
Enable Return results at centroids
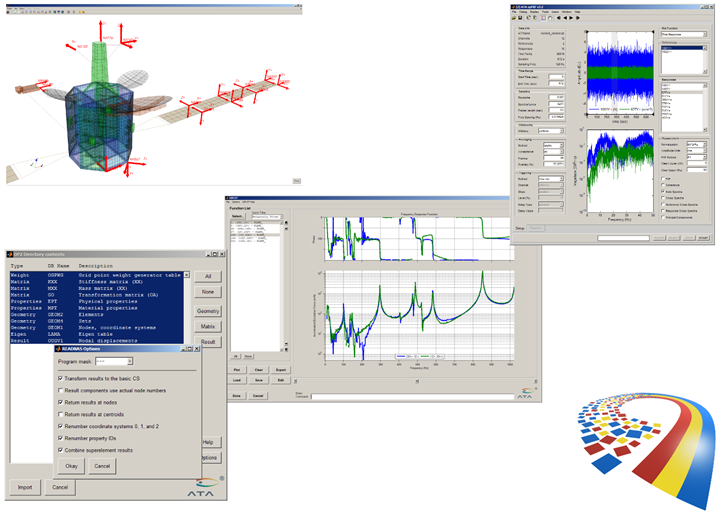(60, 413)
